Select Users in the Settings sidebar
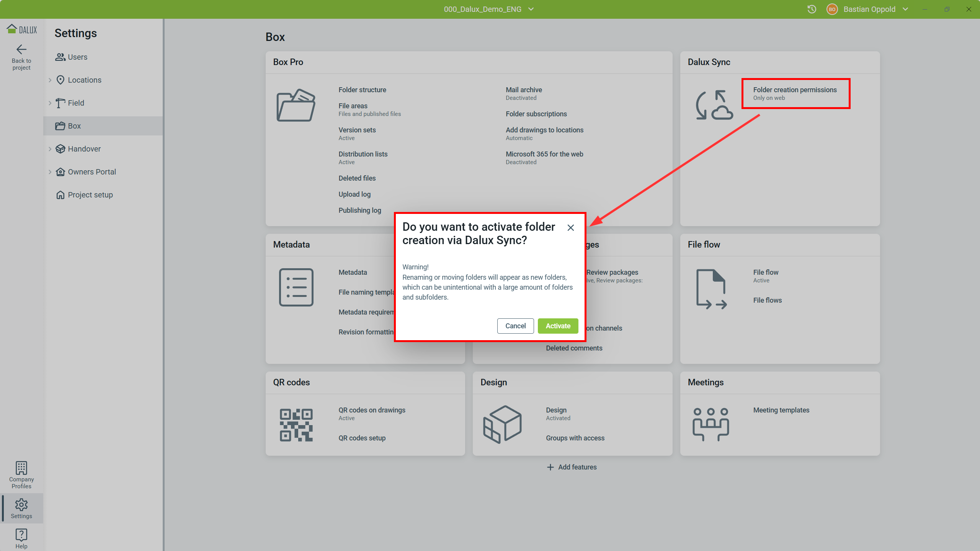The height and width of the screenshot is (551, 980). [x=77, y=57]
